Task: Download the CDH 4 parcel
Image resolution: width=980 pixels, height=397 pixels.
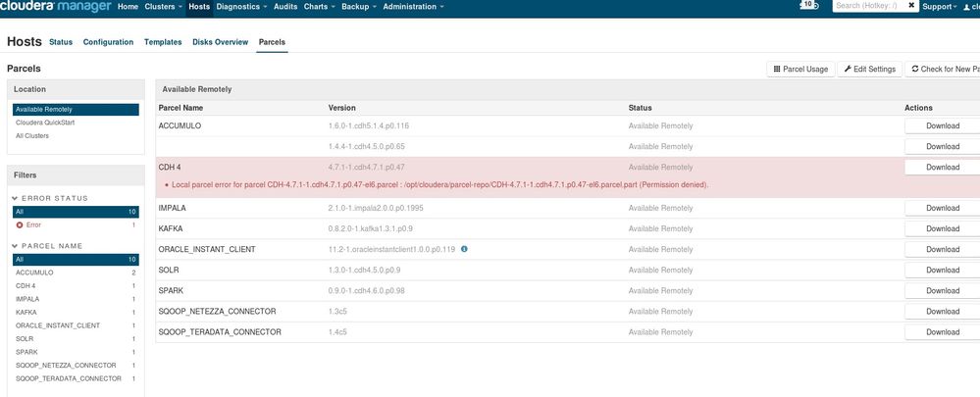Action: click(943, 168)
